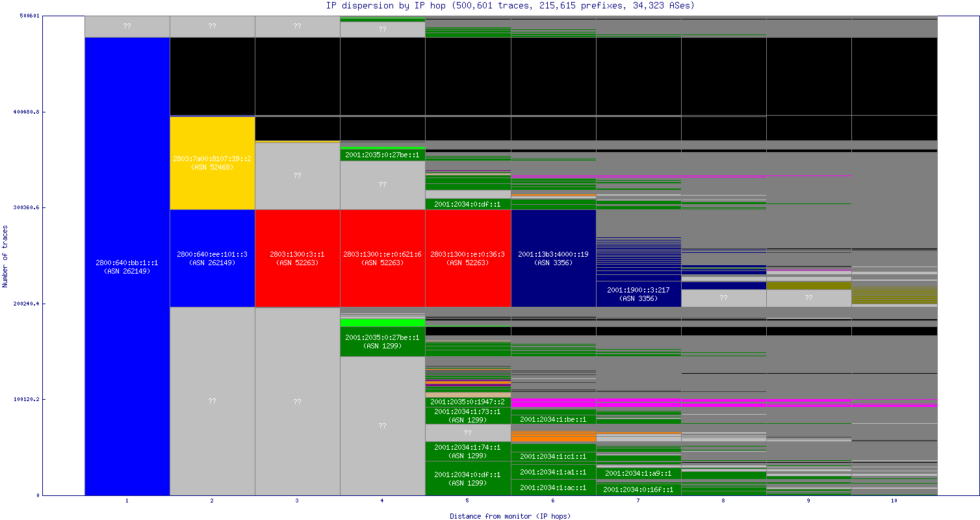This screenshot has width=980, height=520.
Task: Click the 2001:2034:1:a1::1 block
Action: (554, 472)
